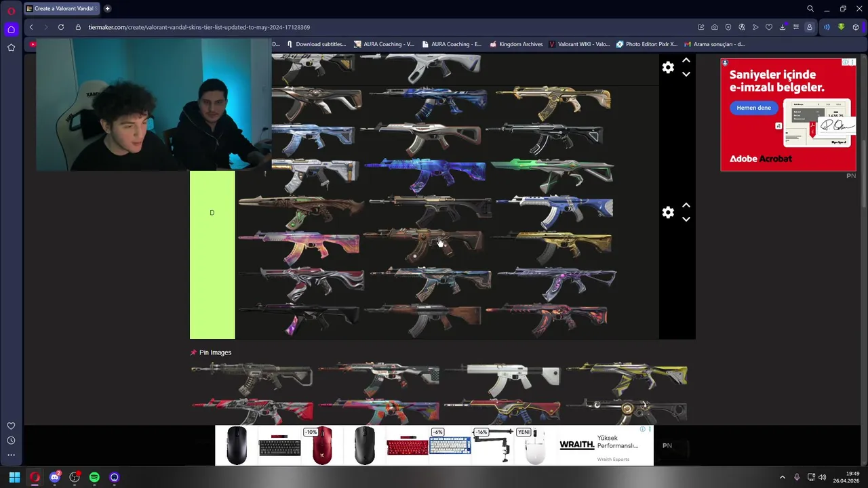Click Hemen dene button in Adobe ad
This screenshot has width=868, height=488.
(x=754, y=108)
